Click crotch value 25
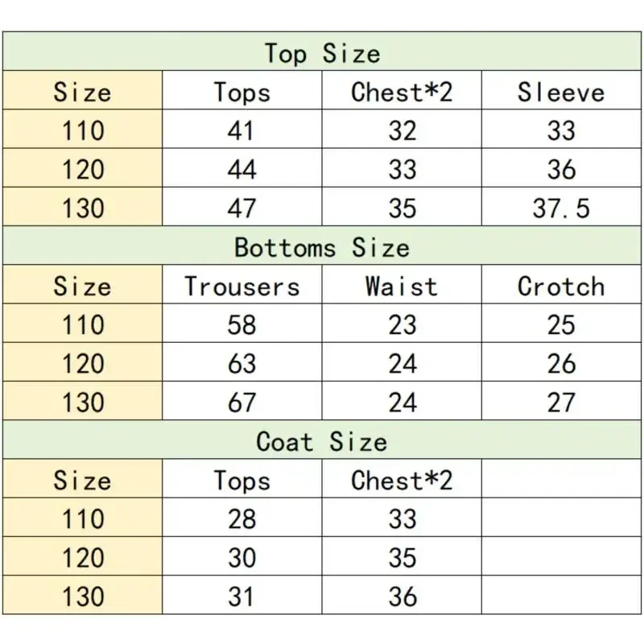Viewport: 644px width, 644px height. coord(561,325)
